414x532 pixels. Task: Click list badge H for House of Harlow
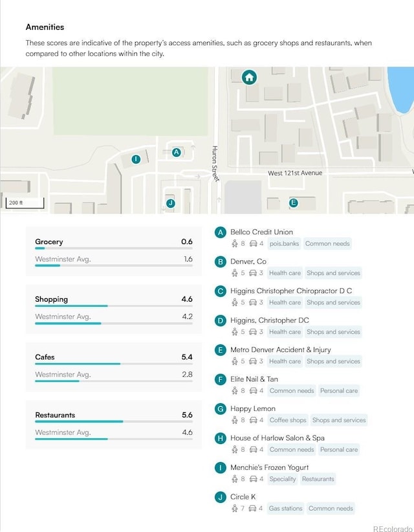(221, 438)
